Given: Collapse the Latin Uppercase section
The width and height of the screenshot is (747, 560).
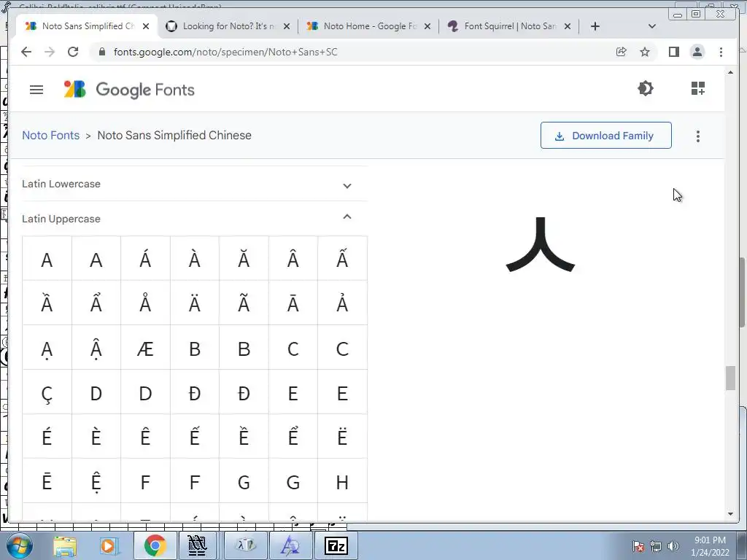Looking at the screenshot, I should click(194, 219).
